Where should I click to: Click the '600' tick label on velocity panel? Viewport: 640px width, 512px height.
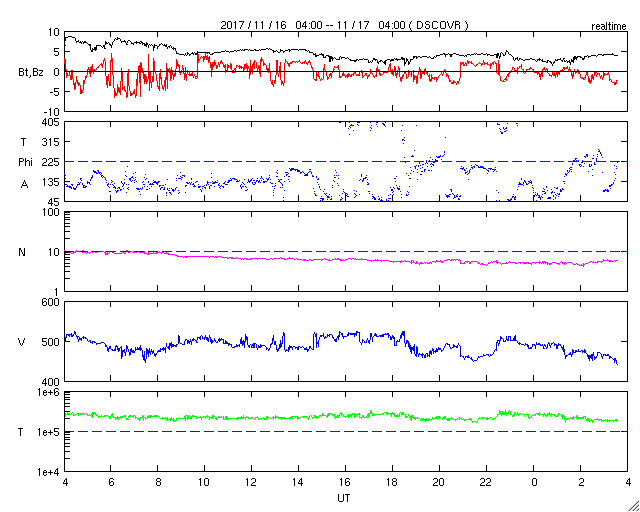coord(51,302)
